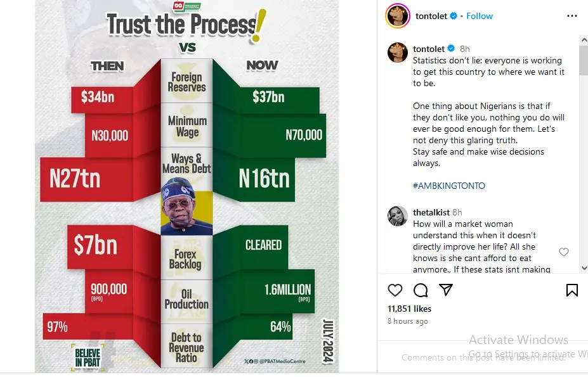Like the post with heart icon
Viewport: 588px width, 377px height.
(395, 290)
